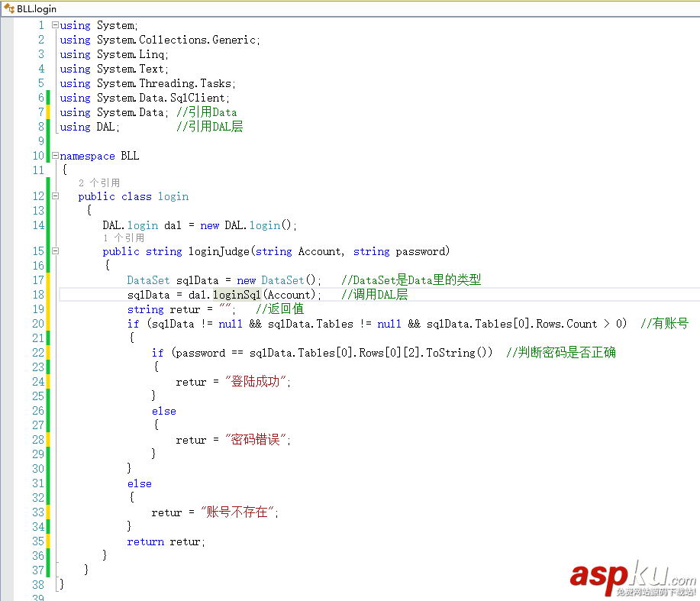This screenshot has width=700, height=601.
Task: Click 'else' keyword on line 31
Action: tap(139, 483)
